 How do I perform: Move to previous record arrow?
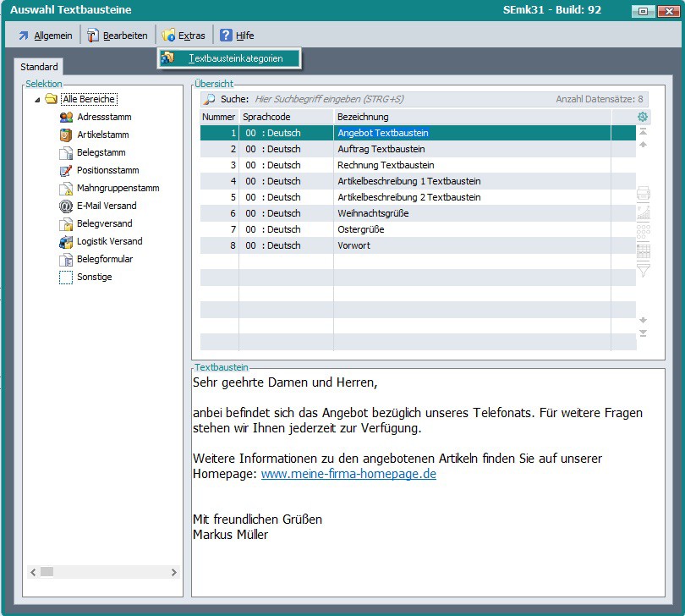point(643,145)
